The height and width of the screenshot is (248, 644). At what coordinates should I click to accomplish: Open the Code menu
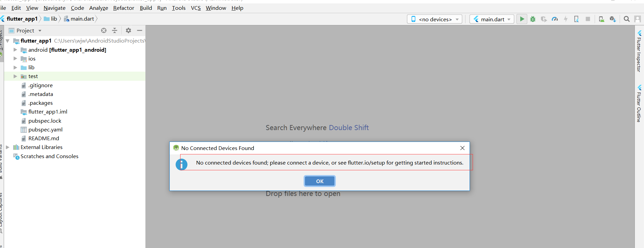[x=77, y=8]
